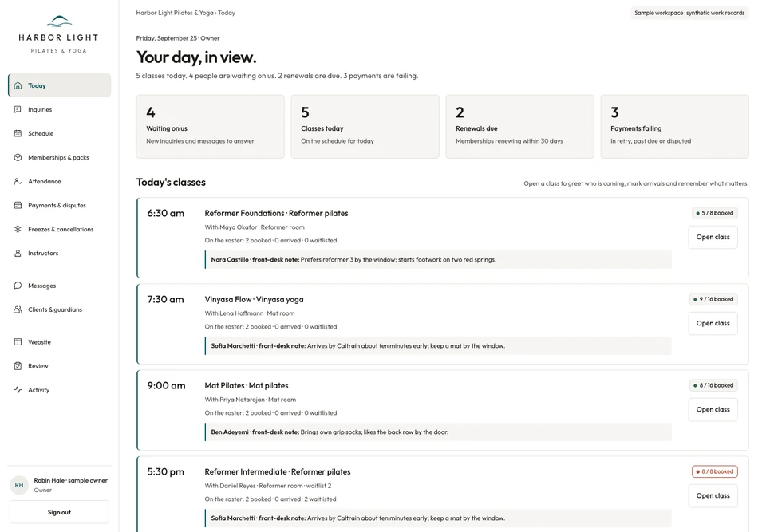Click the Nora Castillo front-desk note
766x532 pixels.
(438, 260)
